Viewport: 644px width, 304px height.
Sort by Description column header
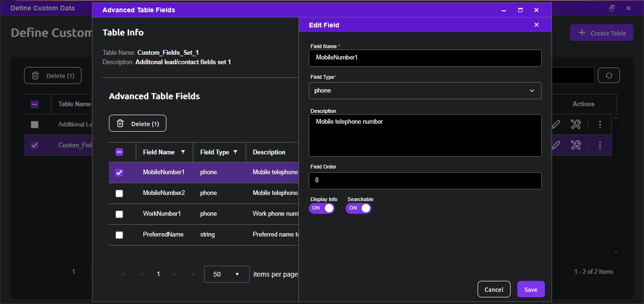pyautogui.click(x=269, y=152)
